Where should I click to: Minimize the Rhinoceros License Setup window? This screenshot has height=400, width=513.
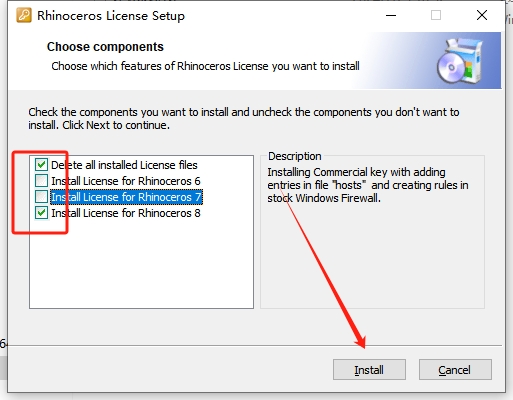click(x=391, y=15)
